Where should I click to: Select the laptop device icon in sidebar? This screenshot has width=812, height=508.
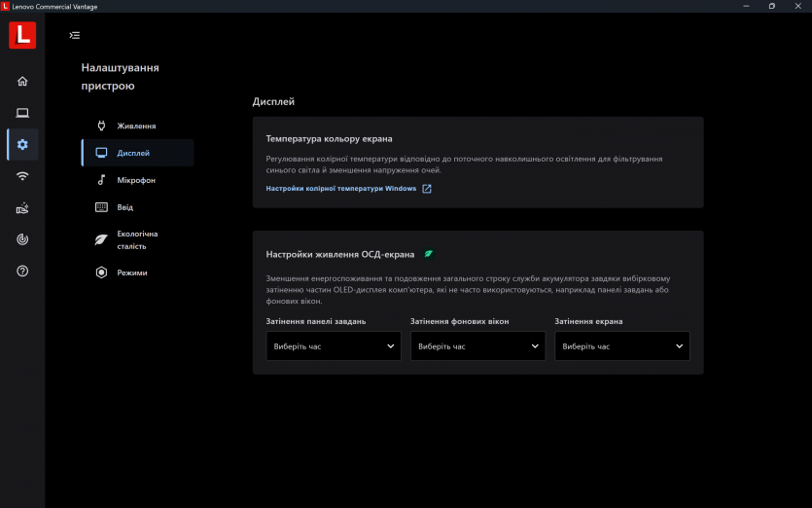point(22,113)
